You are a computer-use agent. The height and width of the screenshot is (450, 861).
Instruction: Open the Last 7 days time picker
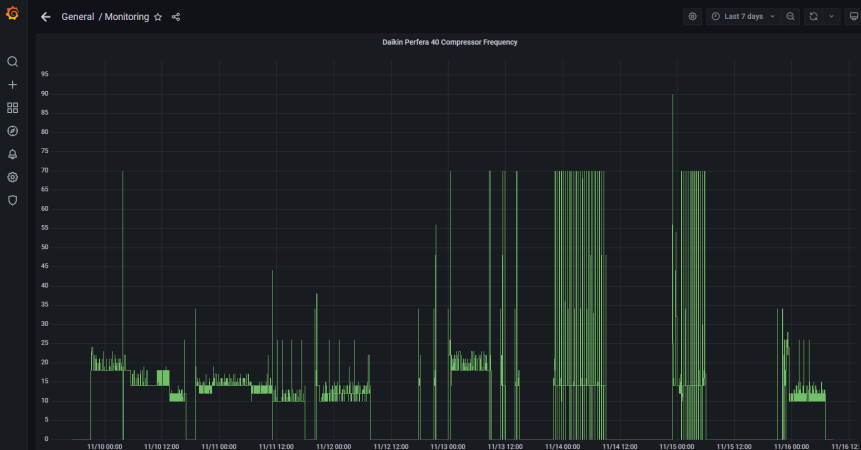742,17
